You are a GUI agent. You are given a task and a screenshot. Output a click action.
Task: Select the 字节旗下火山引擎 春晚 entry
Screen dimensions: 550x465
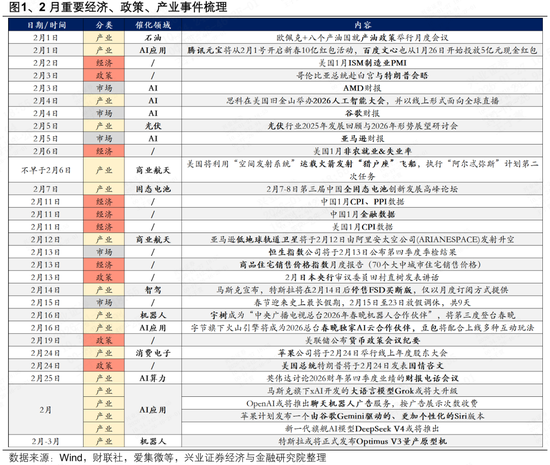coord(362,328)
